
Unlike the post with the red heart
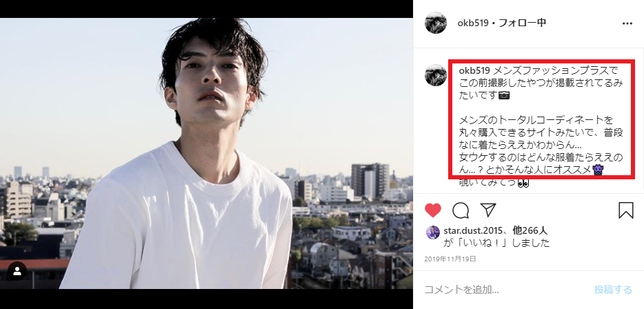(x=432, y=210)
